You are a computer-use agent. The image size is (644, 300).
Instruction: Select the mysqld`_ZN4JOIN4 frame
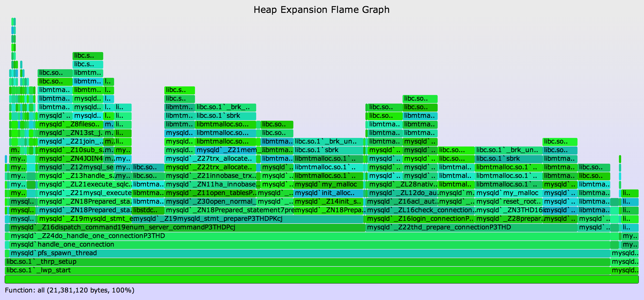coord(70,159)
